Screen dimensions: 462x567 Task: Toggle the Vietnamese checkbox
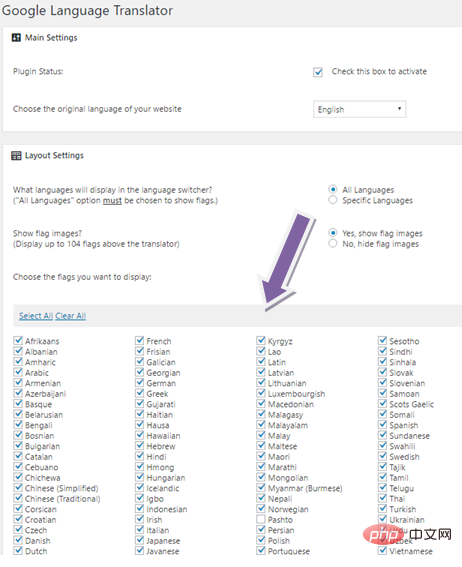(382, 550)
